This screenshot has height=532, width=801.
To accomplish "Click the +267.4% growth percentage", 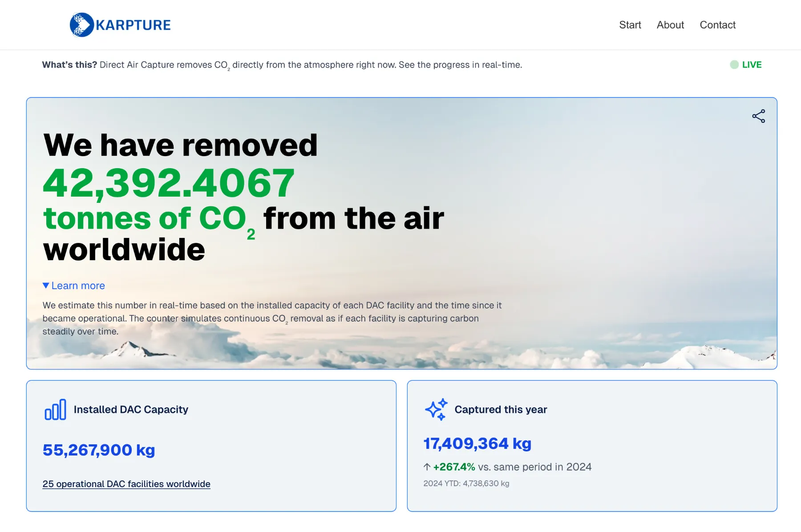I will (454, 467).
